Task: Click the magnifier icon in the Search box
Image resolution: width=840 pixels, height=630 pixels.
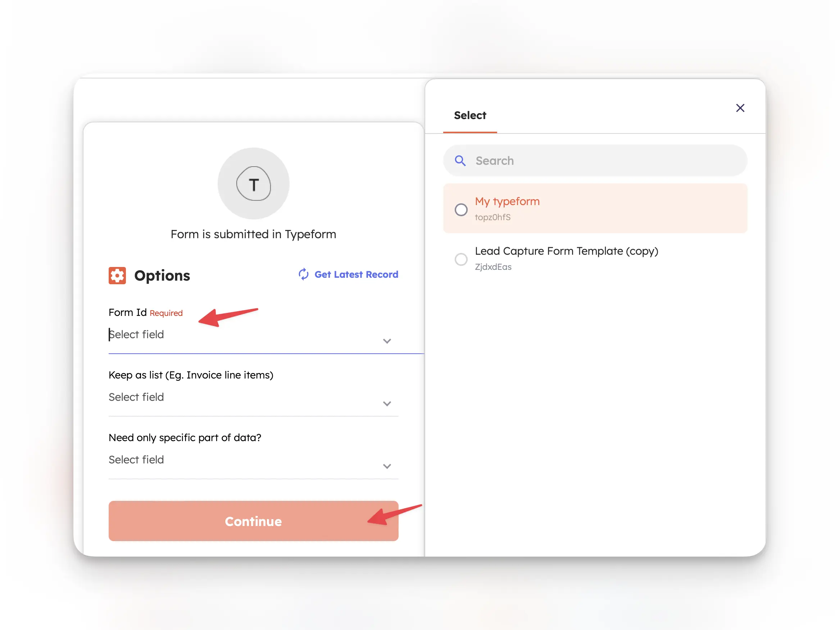Action: point(460,160)
